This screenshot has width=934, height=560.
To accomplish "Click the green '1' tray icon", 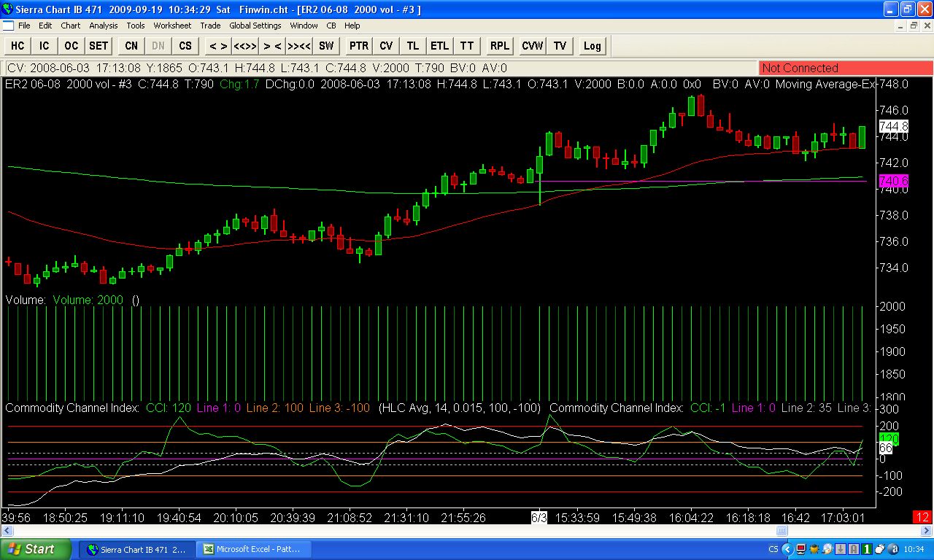I will point(867,549).
